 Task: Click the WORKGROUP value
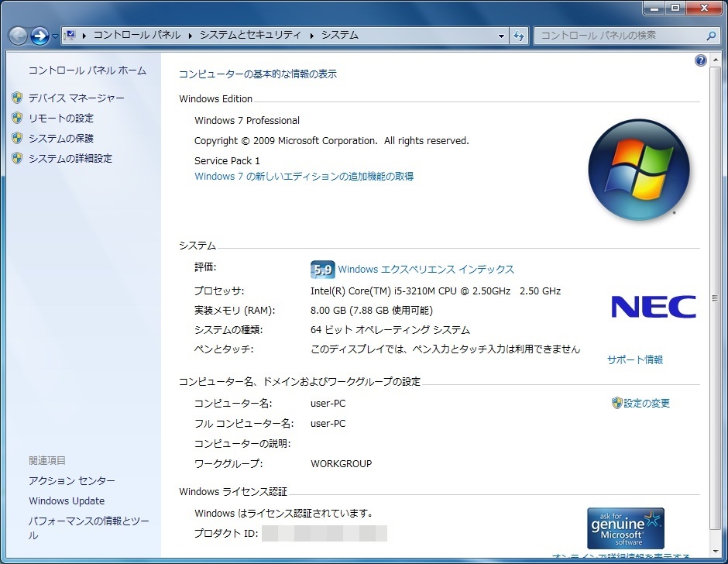(342, 463)
